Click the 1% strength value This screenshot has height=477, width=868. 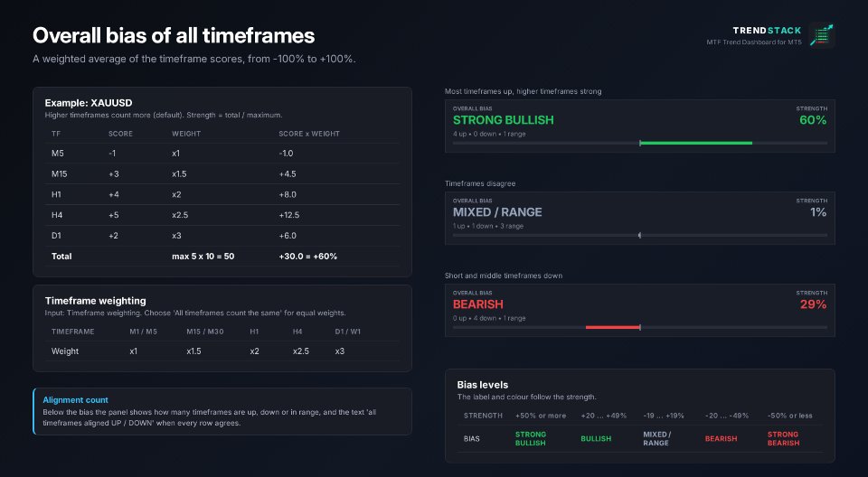tap(818, 212)
